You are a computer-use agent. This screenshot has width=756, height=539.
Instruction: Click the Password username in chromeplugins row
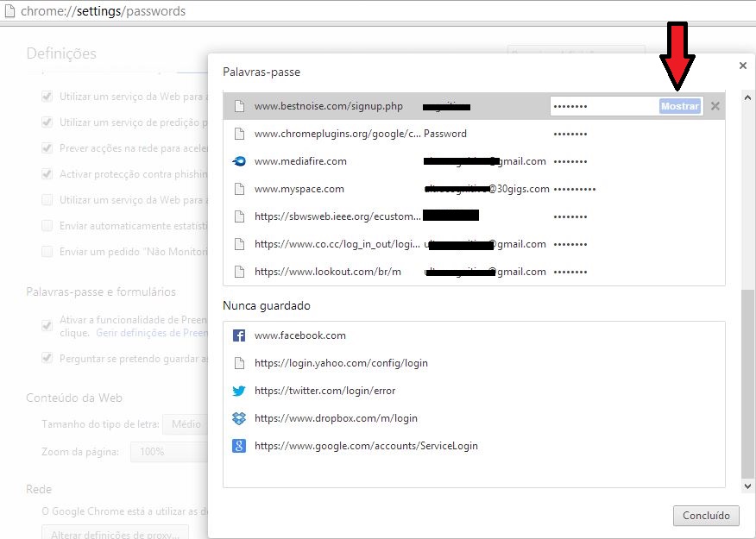pyautogui.click(x=445, y=134)
